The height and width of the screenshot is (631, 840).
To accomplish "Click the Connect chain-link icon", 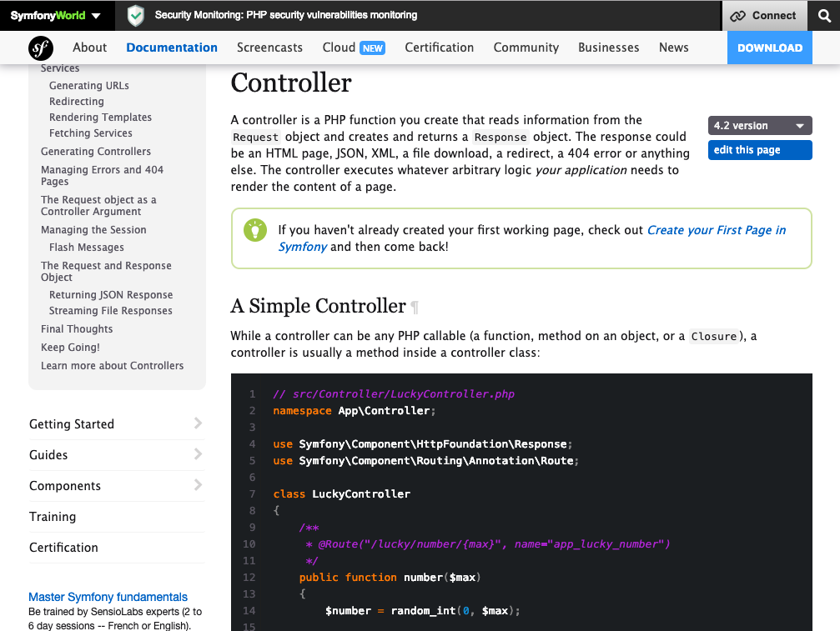I will click(x=737, y=16).
